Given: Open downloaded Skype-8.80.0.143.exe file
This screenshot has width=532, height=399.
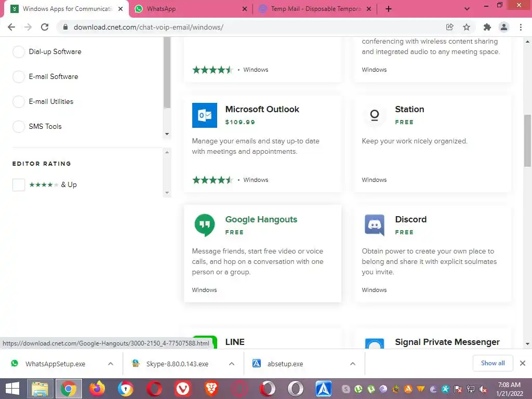Looking at the screenshot, I should [177, 364].
